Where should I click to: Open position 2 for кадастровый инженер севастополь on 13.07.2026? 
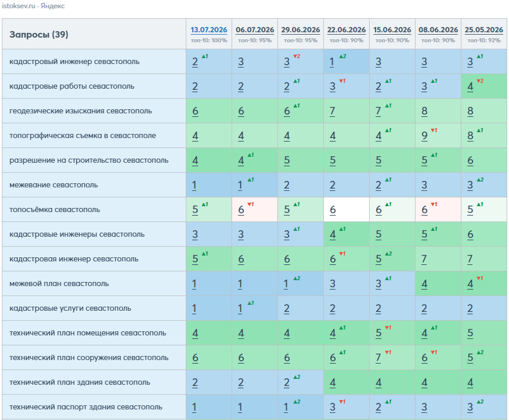[195, 62]
